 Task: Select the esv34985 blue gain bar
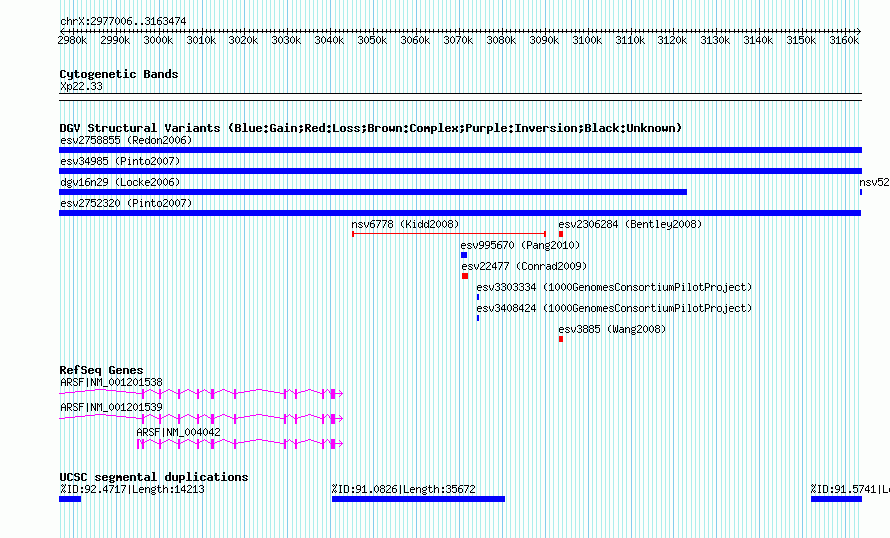[x=460, y=171]
